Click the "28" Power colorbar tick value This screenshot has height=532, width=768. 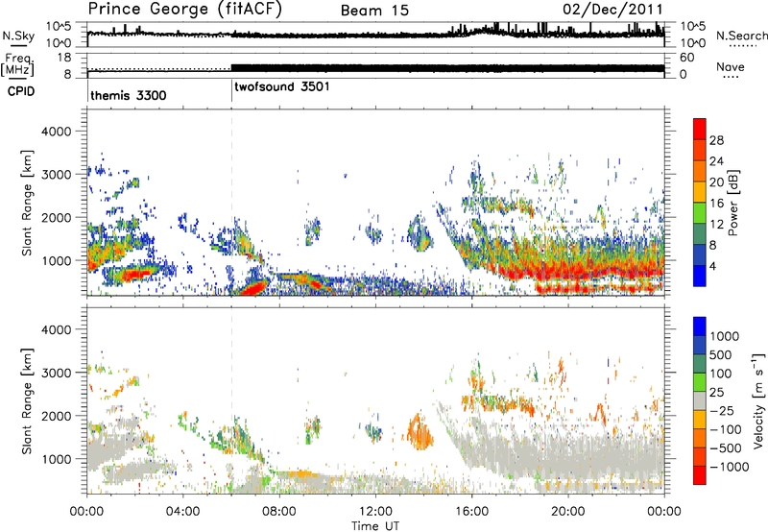click(716, 140)
